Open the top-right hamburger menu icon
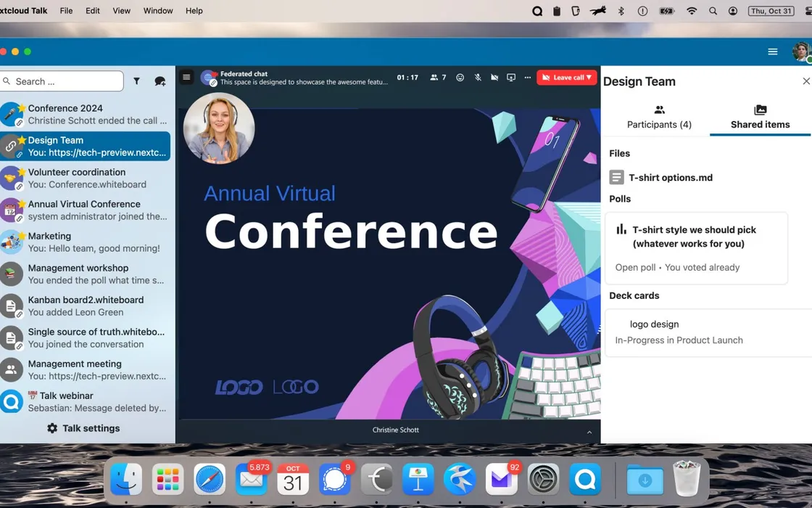Viewport: 812px width, 508px height. 772,52
